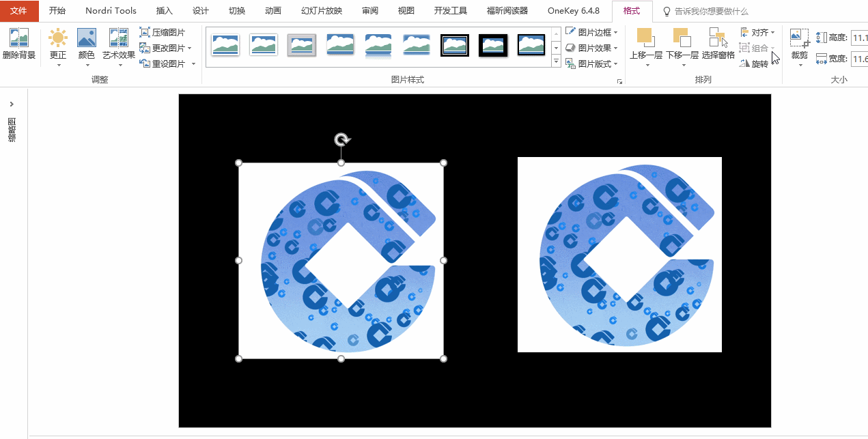Viewport: 868px width, 439px height.
Task: Expand the 缩略图 thumbnail pane chevron
Action: point(12,104)
